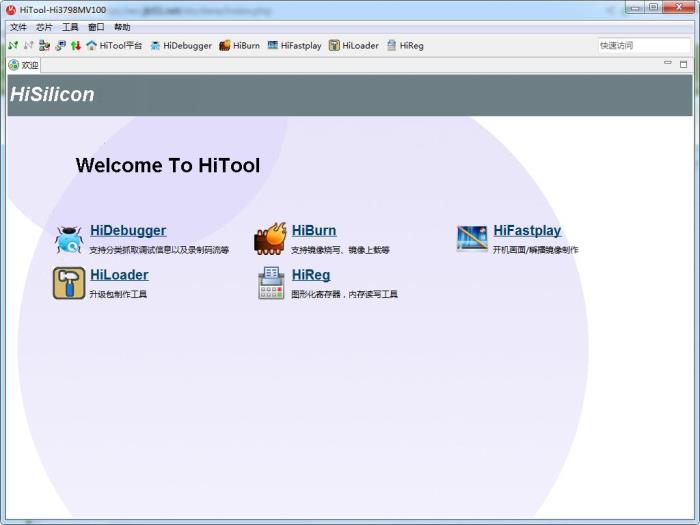Viewport: 700px width, 525px height.
Task: Click the HiDebugger link on welcome page
Action: click(128, 230)
